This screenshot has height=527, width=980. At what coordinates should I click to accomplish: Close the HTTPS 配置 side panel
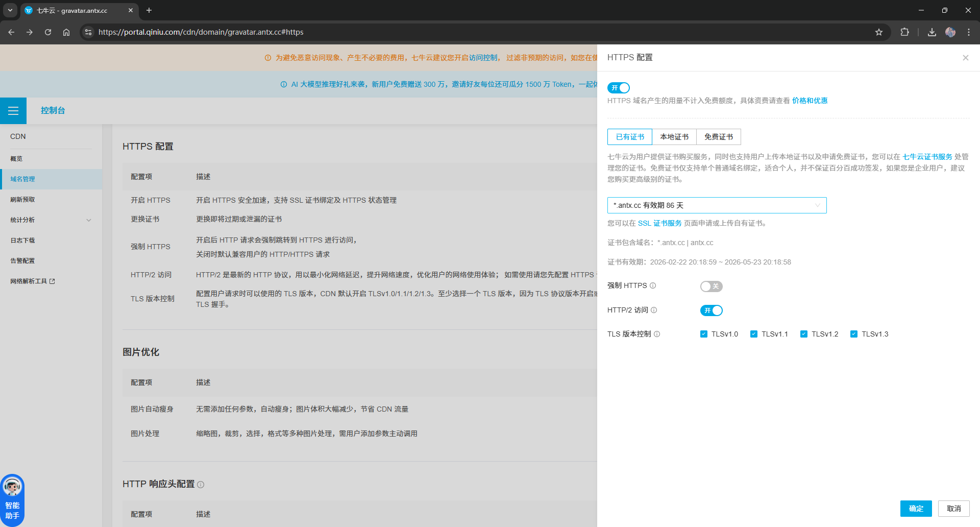pyautogui.click(x=965, y=58)
